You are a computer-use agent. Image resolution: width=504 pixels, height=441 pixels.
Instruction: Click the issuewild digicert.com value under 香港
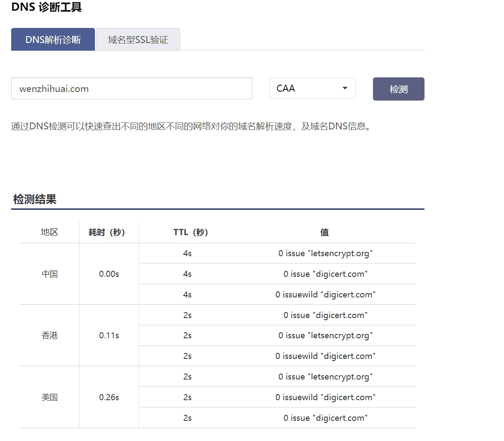[x=325, y=356]
